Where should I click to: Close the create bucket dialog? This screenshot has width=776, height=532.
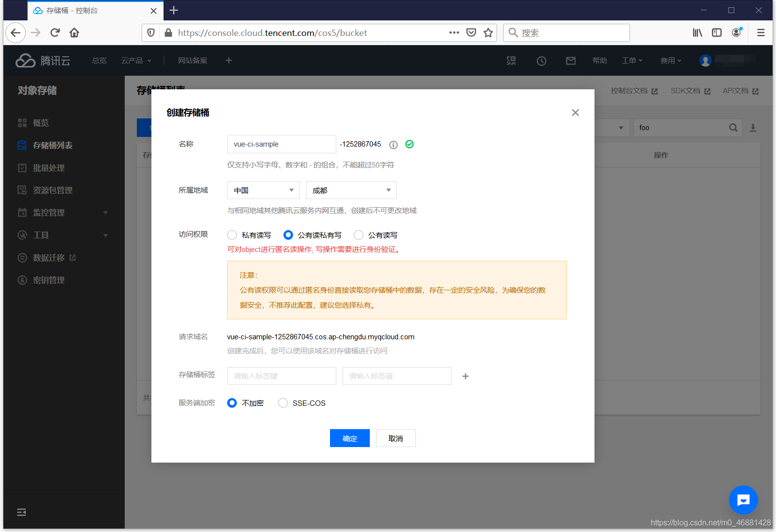[x=575, y=113]
